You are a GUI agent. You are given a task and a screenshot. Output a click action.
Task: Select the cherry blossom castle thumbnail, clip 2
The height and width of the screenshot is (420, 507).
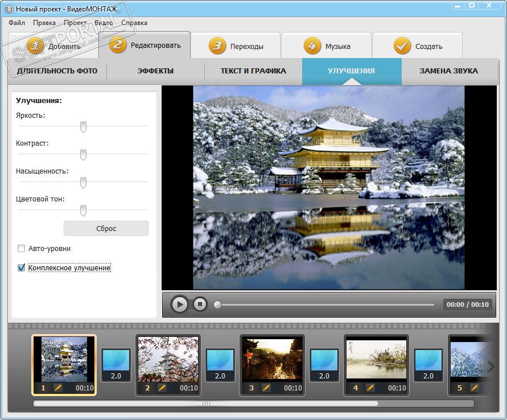tap(168, 359)
